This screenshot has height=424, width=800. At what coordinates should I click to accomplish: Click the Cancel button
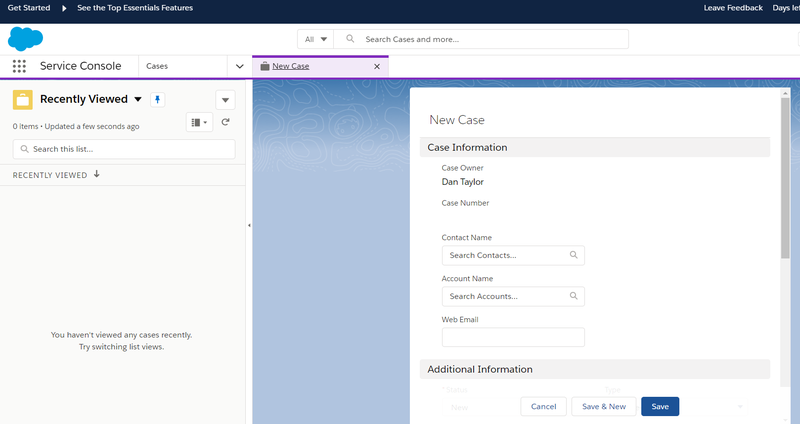pos(543,407)
